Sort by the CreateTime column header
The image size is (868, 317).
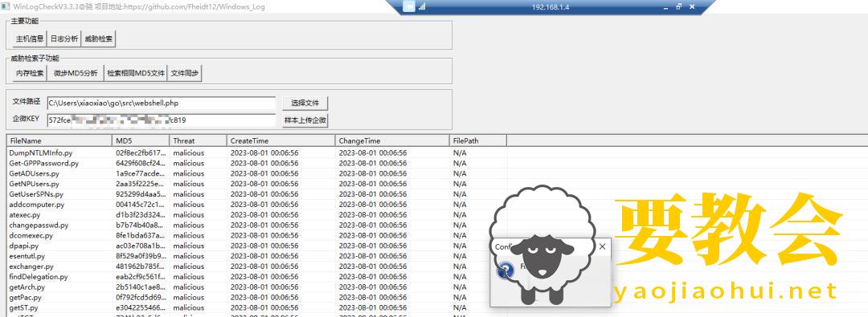[281, 140]
